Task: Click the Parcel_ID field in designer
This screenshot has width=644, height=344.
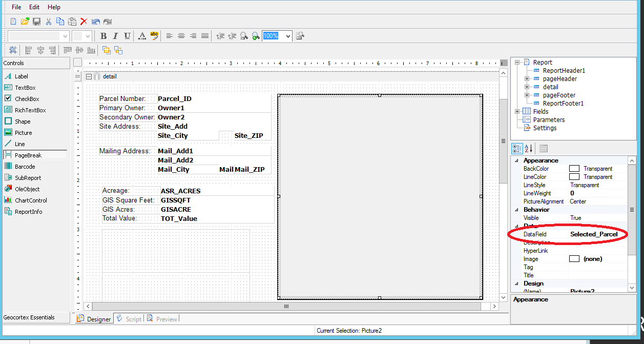Action: pos(175,99)
